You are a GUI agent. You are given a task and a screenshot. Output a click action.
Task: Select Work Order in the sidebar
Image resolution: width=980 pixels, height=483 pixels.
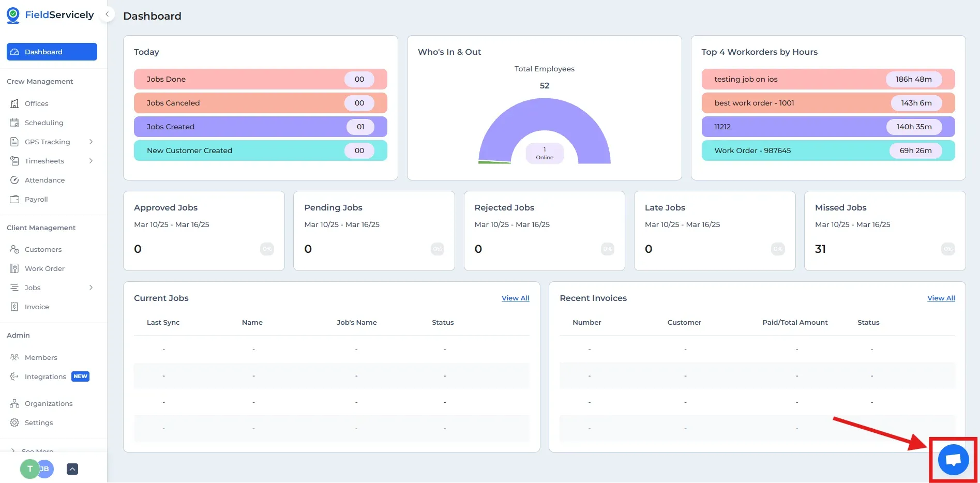[44, 268]
